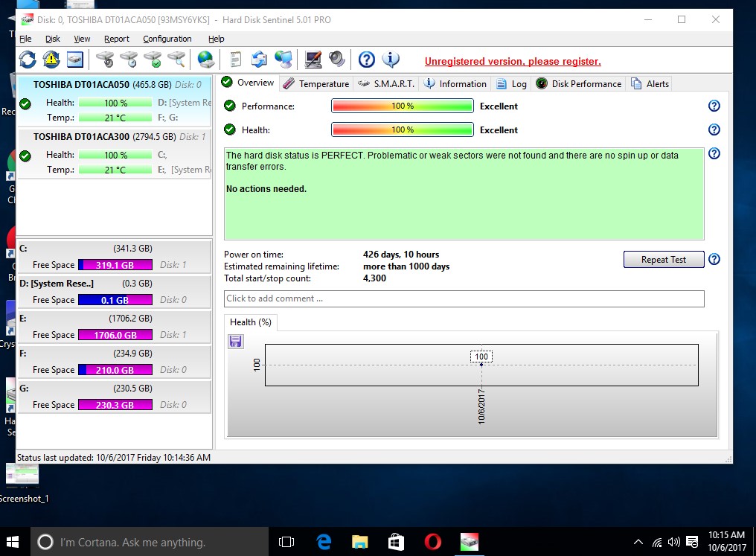
Task: Select the Overview tab
Action: coord(248,83)
